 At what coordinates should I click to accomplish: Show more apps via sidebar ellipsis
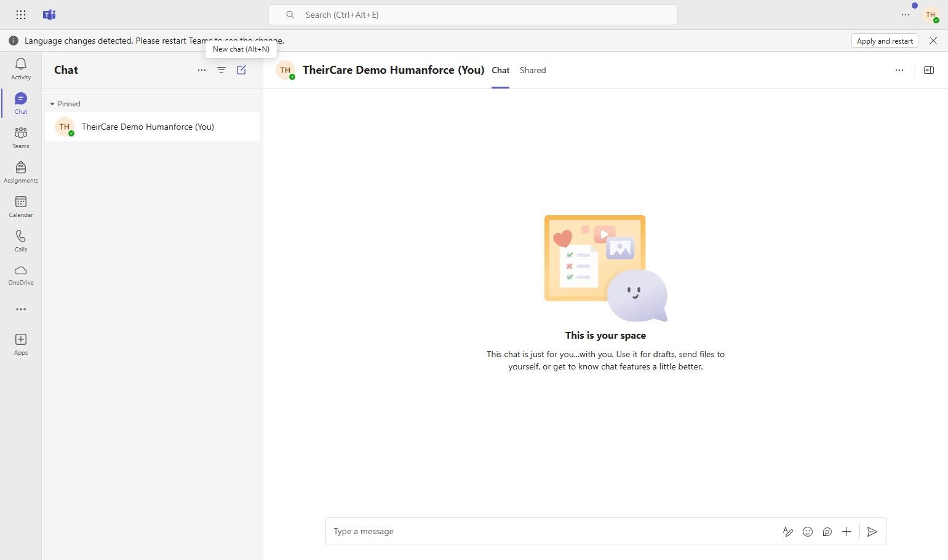[x=21, y=309]
